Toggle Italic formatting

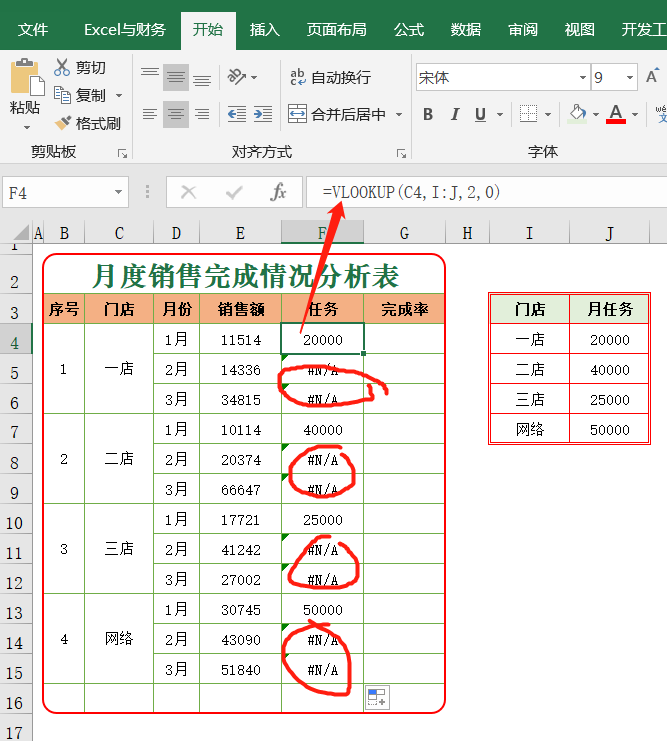pos(455,114)
